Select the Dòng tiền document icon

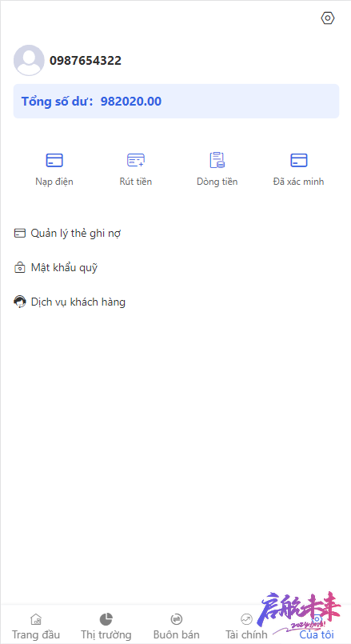pyautogui.click(x=217, y=160)
